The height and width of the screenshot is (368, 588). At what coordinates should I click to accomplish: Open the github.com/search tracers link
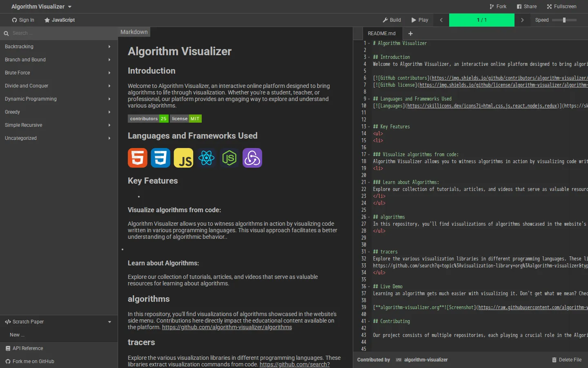tap(294, 364)
